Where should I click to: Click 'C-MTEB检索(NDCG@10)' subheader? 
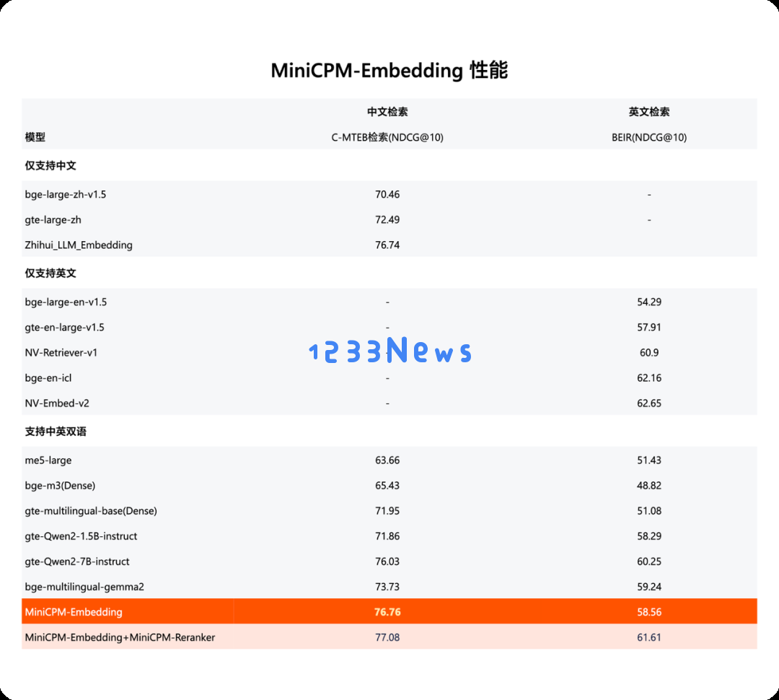[x=387, y=137]
